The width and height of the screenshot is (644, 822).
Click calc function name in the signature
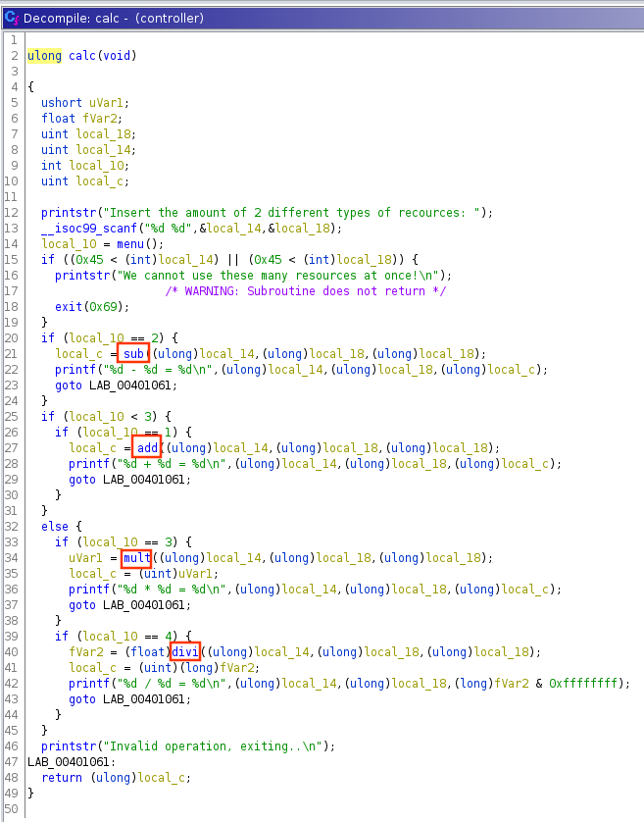click(82, 55)
